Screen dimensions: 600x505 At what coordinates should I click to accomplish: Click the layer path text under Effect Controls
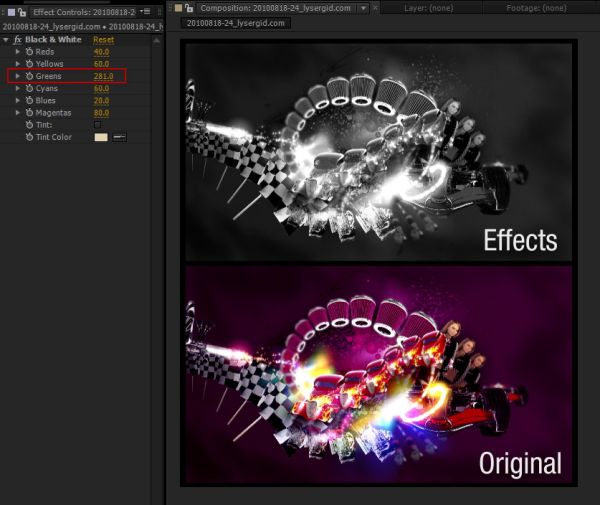82,27
